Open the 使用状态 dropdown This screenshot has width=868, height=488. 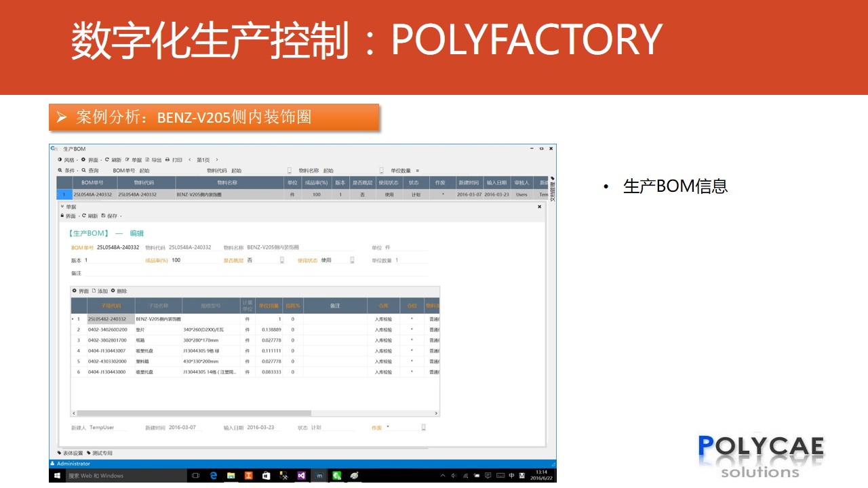point(352,260)
